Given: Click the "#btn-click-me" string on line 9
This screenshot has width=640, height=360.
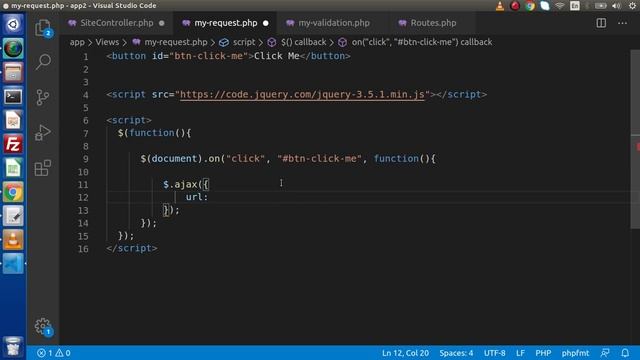Looking at the screenshot, I should pos(319,158).
